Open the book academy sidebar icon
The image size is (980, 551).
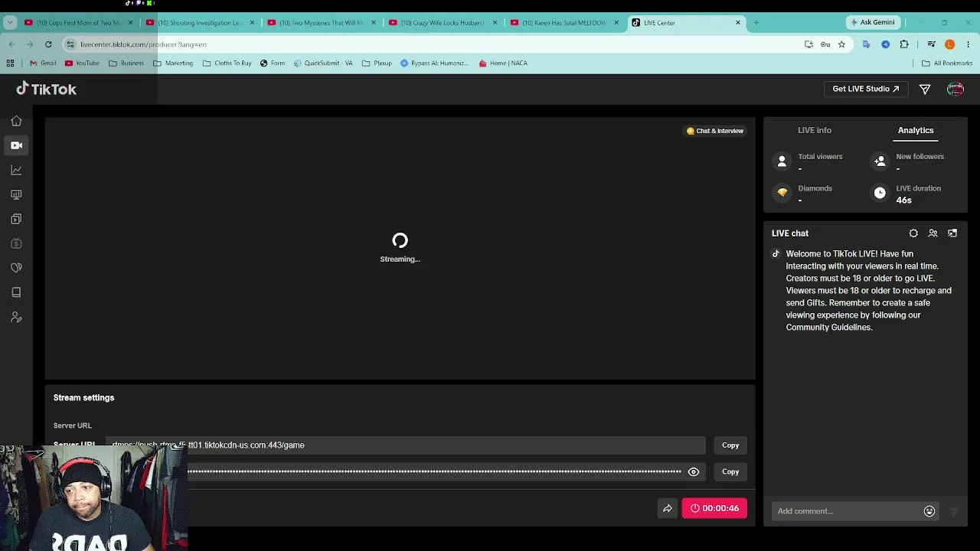click(x=16, y=292)
